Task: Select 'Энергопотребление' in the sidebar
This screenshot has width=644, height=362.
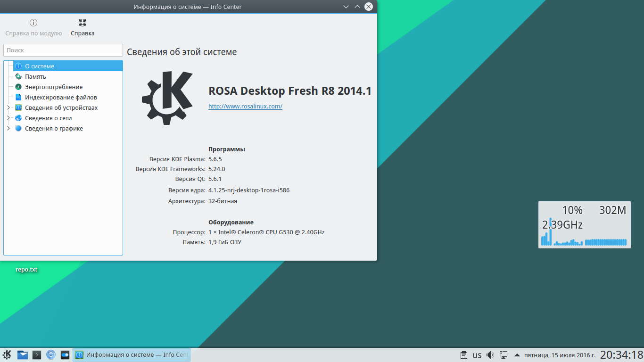Action: click(54, 87)
